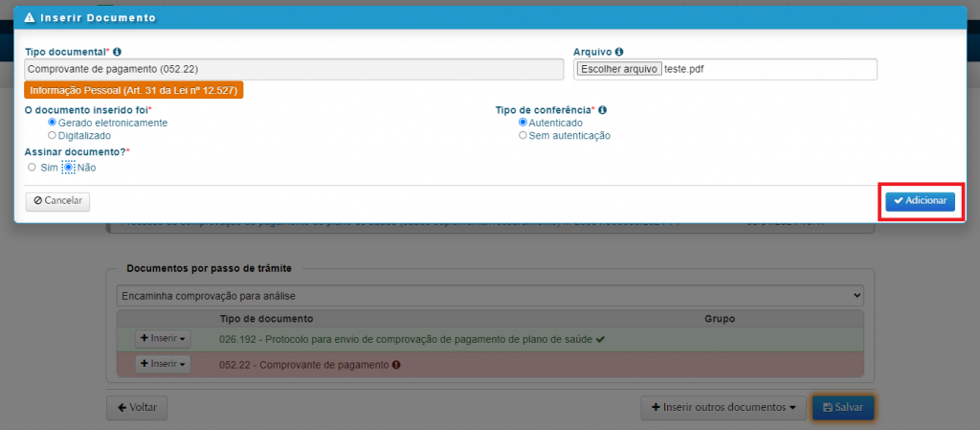This screenshot has width=980, height=430.
Task: Click Escolher arquivo file button
Action: click(618, 69)
